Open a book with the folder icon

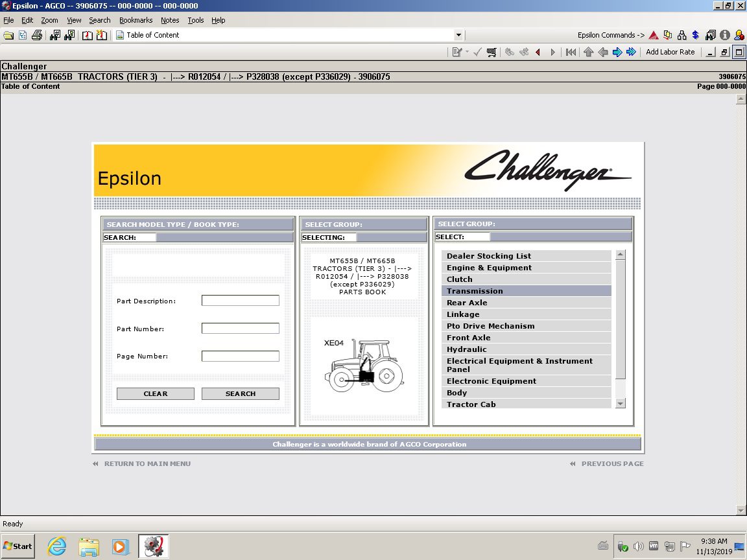8,35
